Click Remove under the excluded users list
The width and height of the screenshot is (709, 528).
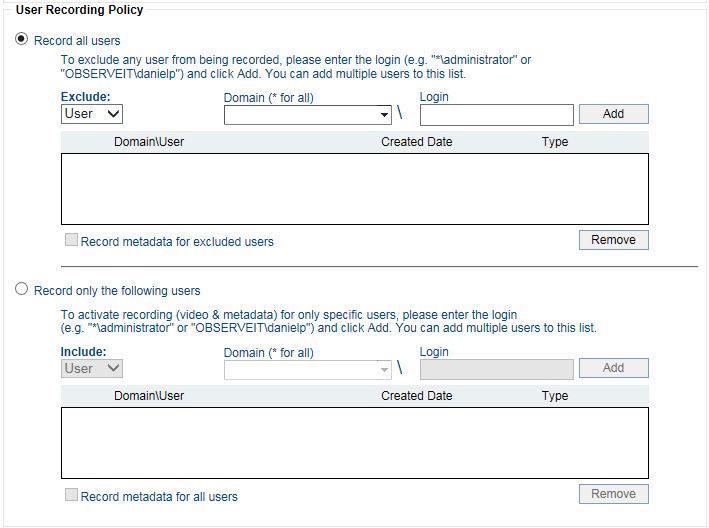tap(613, 240)
